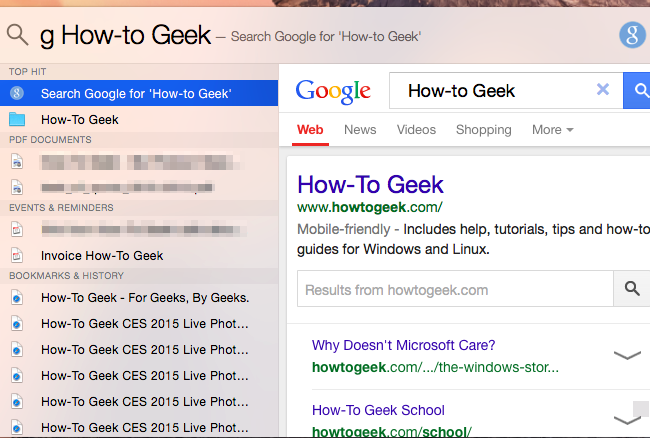
Task: Expand the 'Why Doesn't Microsoft Care?' result
Action: point(627,355)
